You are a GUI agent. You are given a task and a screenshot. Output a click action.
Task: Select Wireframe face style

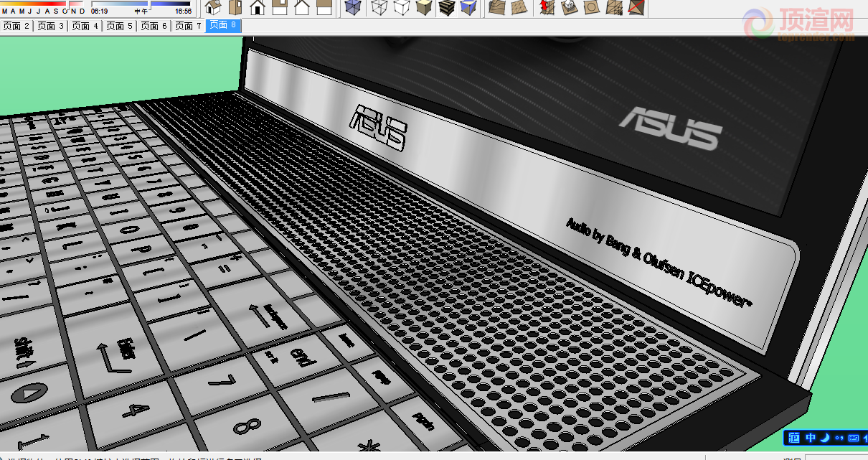click(379, 8)
